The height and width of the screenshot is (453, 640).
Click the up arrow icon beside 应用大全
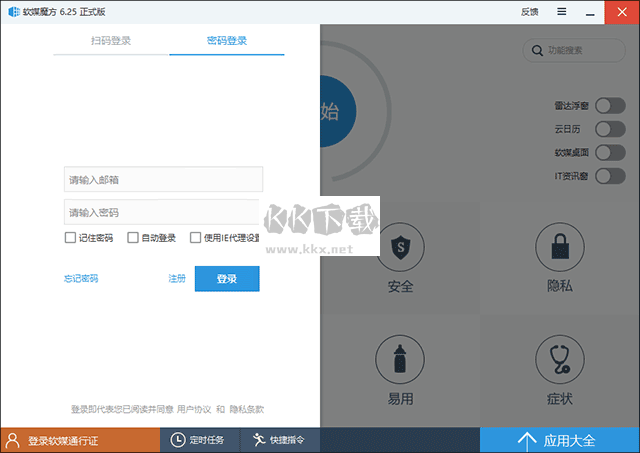click(527, 441)
